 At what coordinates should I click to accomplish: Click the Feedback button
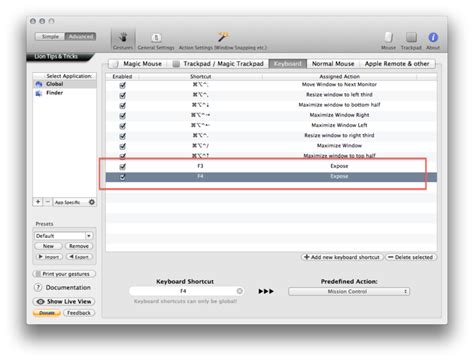pyautogui.click(x=79, y=313)
